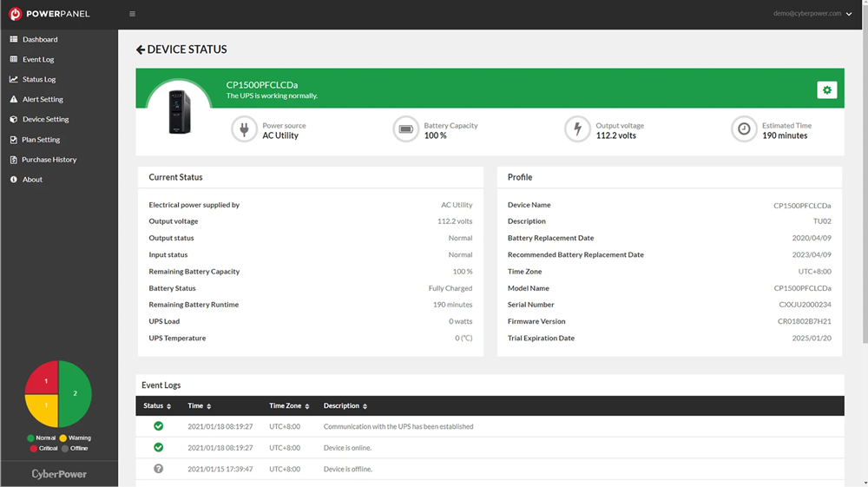This screenshot has height=487, width=868.
Task: Click the Dashboard grid icon
Action: pos(14,39)
